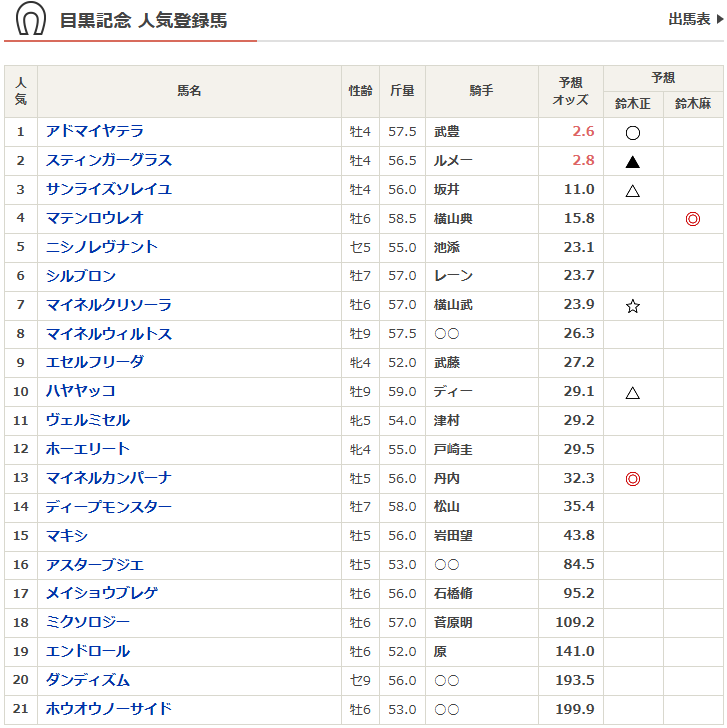727x728 pixels.
Task: Click the red double circle for マイネルカンパーナ
Action: click(632, 479)
